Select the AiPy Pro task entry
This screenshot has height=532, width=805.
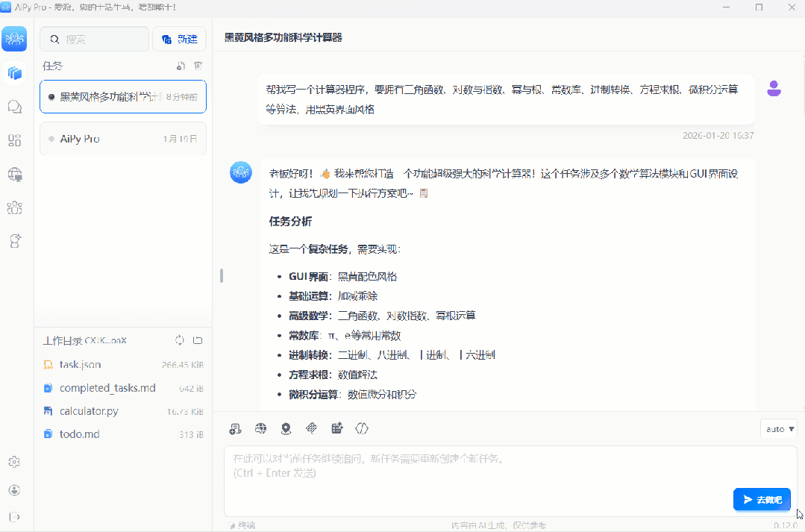[x=123, y=139]
